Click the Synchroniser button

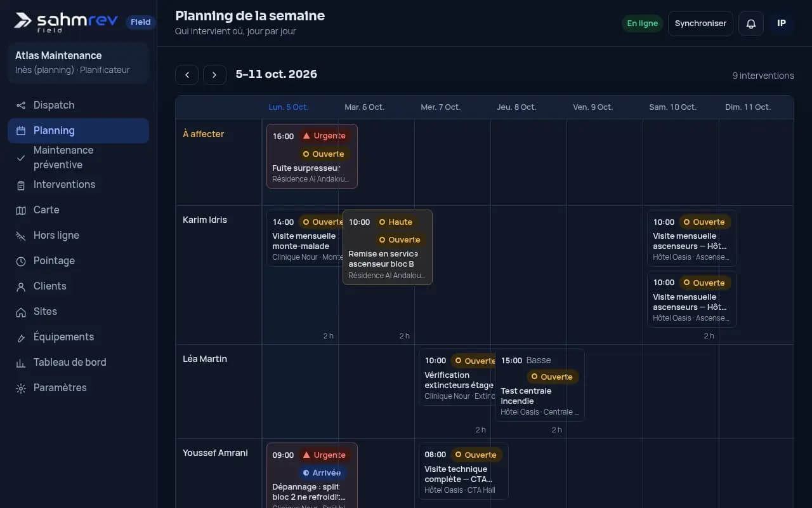[700, 23]
